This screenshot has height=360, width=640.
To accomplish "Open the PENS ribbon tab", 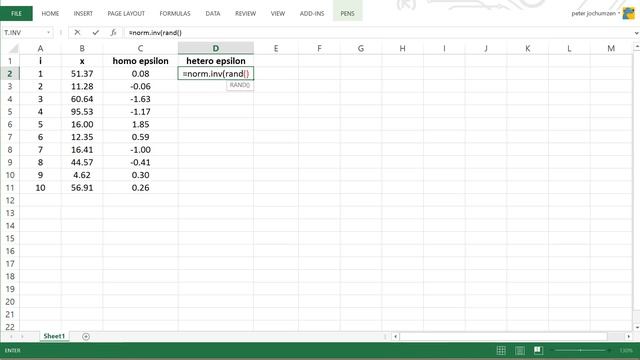I will pyautogui.click(x=347, y=13).
